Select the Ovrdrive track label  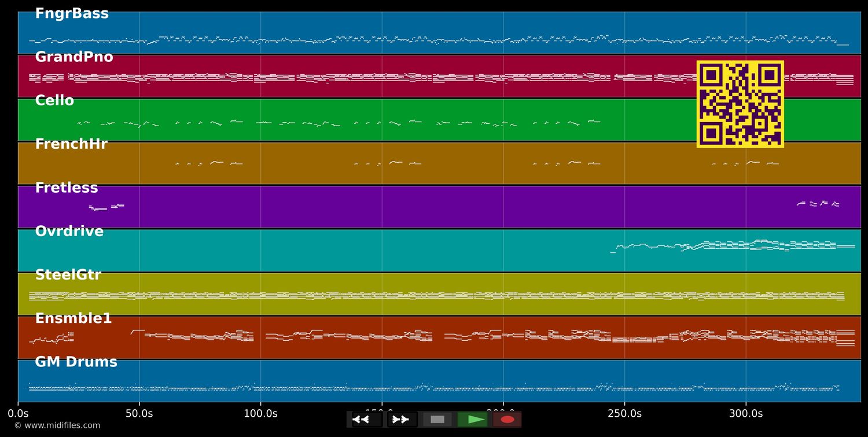pos(69,232)
